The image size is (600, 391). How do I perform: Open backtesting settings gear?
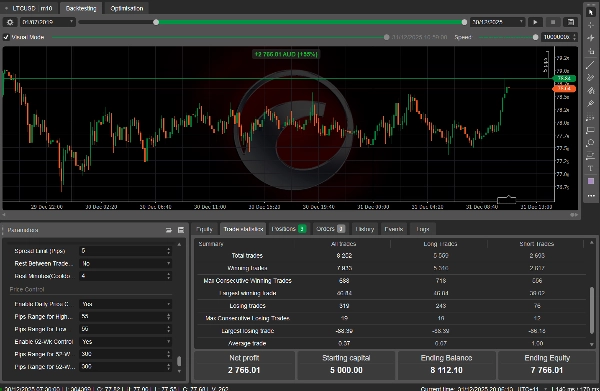point(10,22)
